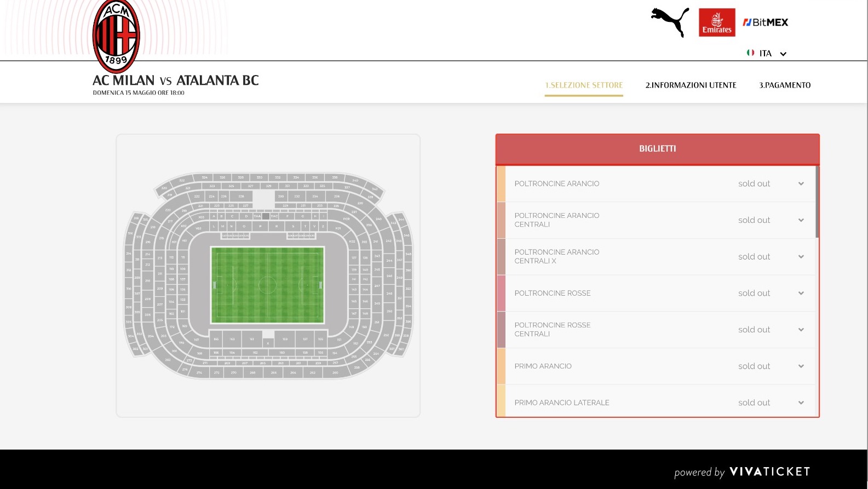Expand the Primo Arancio chevron
868x489 pixels.
coord(801,366)
